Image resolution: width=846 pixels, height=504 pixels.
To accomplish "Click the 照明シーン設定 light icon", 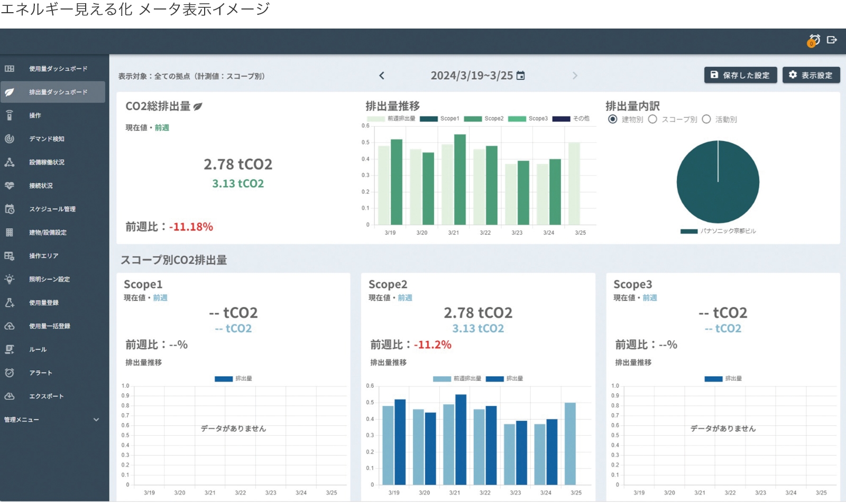I will [x=10, y=279].
